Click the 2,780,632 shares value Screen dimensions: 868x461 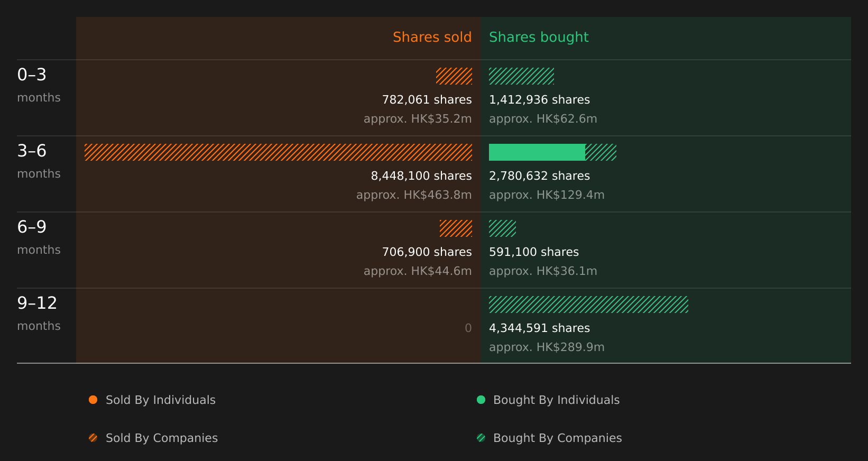[539, 176]
